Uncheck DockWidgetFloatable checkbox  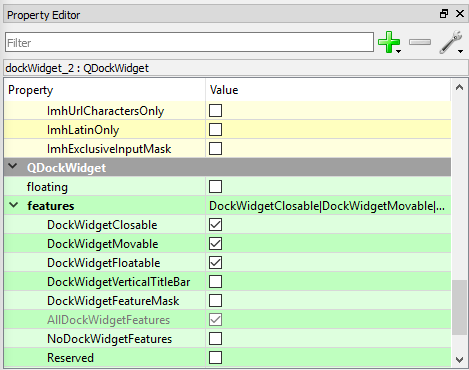(x=215, y=263)
